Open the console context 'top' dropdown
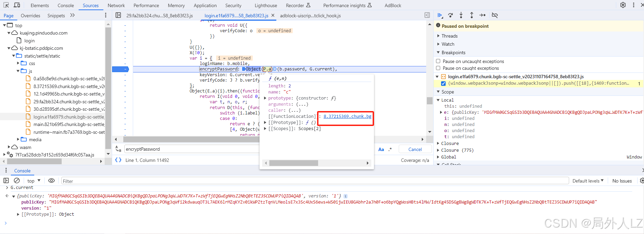644x234 pixels. point(34,181)
